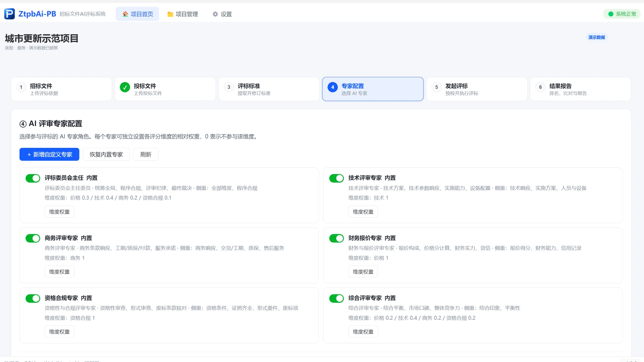Click the ZtpbAi-PB logo icon
The width and height of the screenshot is (644, 362).
9,14
